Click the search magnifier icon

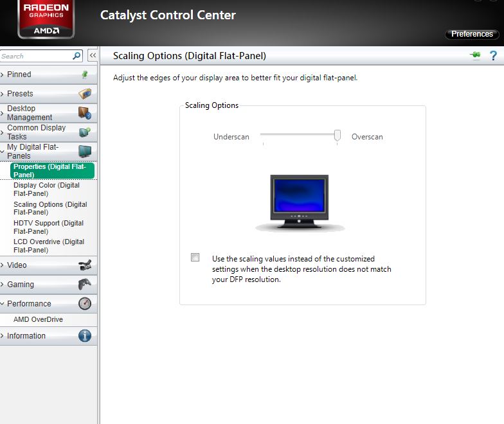click(x=76, y=56)
